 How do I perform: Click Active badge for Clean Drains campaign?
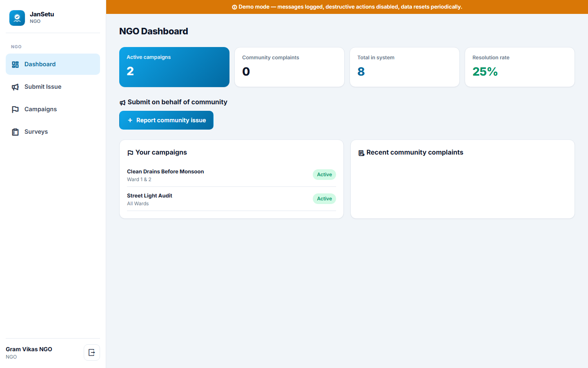(324, 175)
